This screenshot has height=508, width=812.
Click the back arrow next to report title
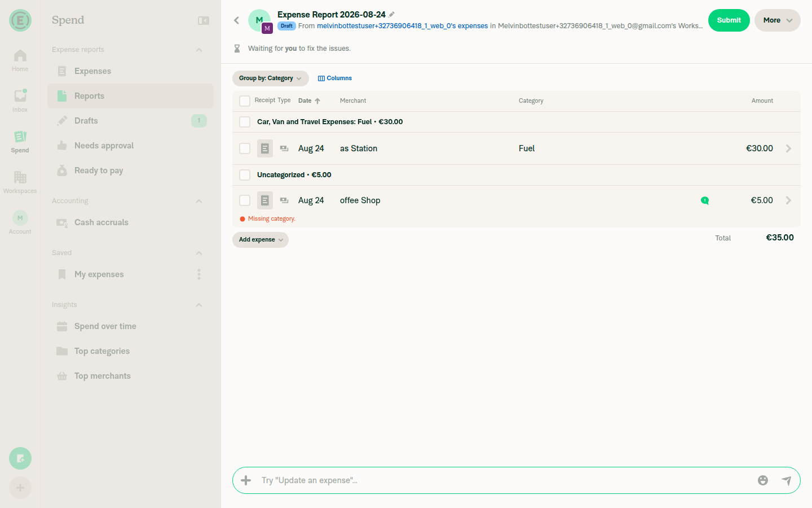pyautogui.click(x=237, y=20)
